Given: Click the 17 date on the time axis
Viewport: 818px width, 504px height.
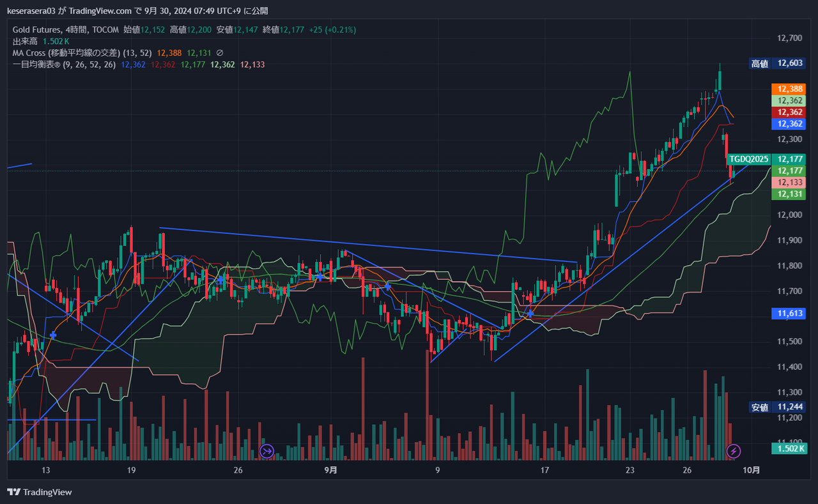Looking at the screenshot, I should point(544,471).
